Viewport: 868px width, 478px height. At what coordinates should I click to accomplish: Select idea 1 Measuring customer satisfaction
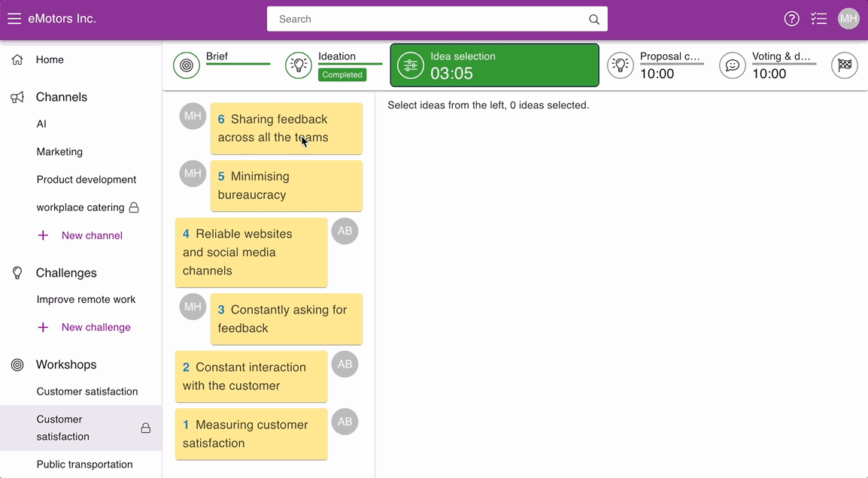[251, 434]
